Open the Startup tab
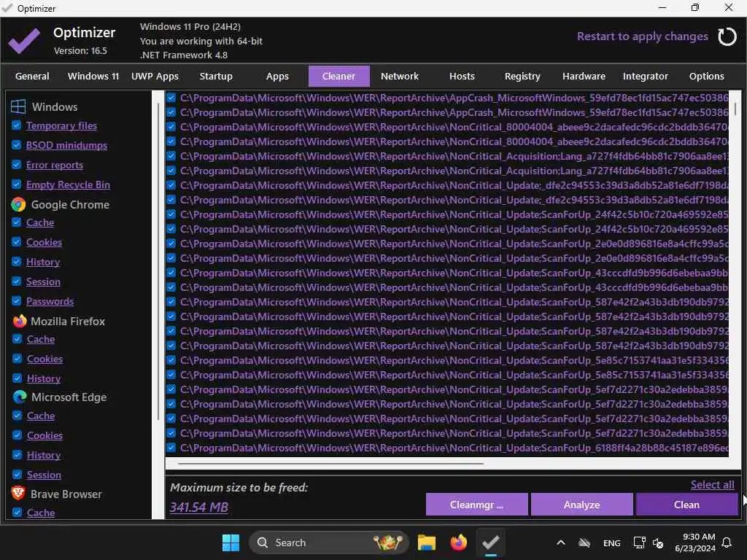 pyautogui.click(x=216, y=76)
